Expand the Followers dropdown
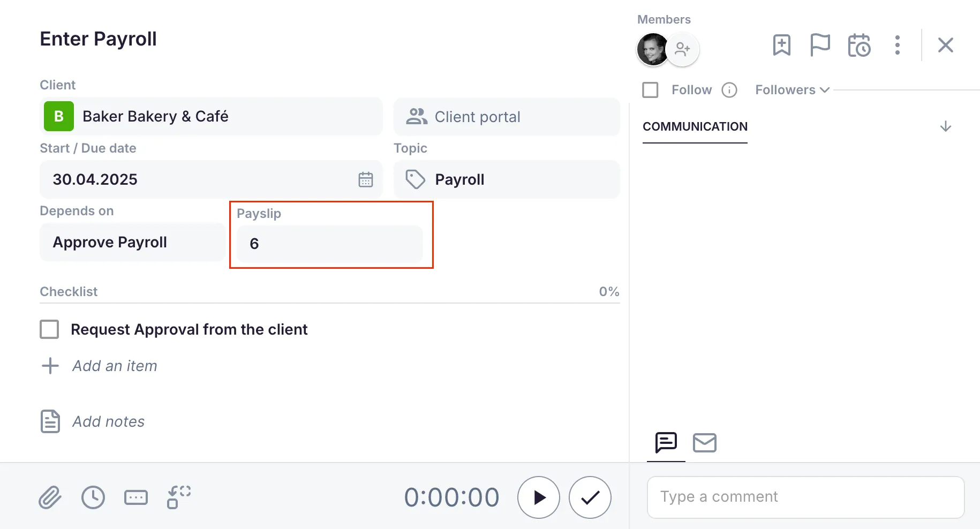Screen dimensions: 980x529 pyautogui.click(x=792, y=90)
